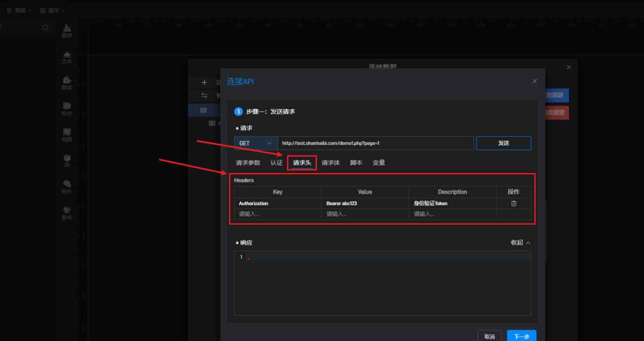Expand the 操作 menu in top bar
644x341 pixels.
tap(53, 10)
